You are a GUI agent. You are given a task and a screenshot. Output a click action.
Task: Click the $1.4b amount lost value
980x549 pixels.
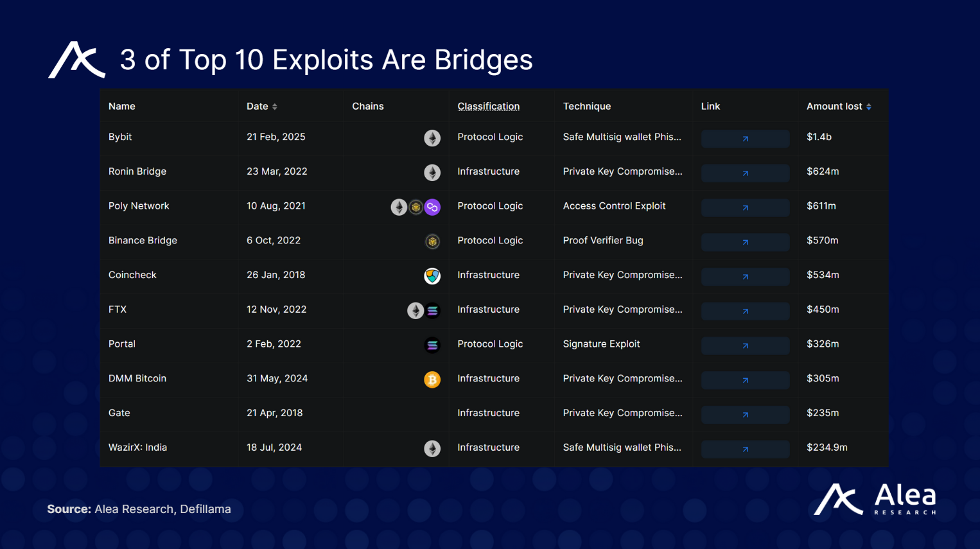tap(819, 137)
